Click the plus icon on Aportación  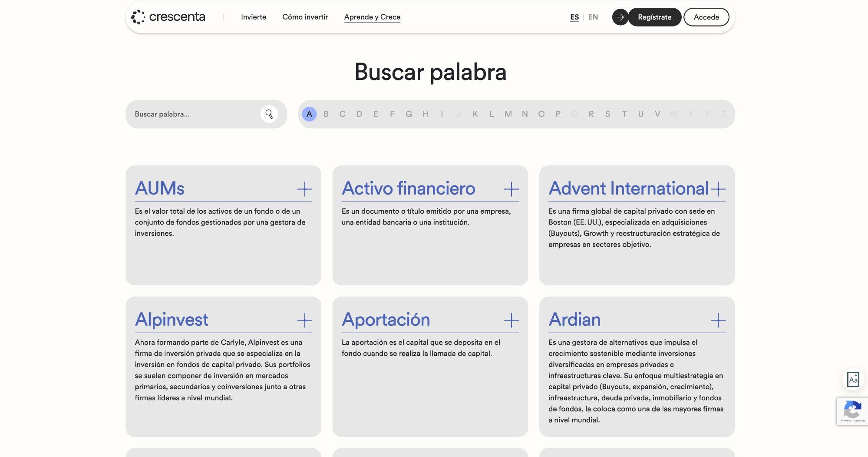511,321
